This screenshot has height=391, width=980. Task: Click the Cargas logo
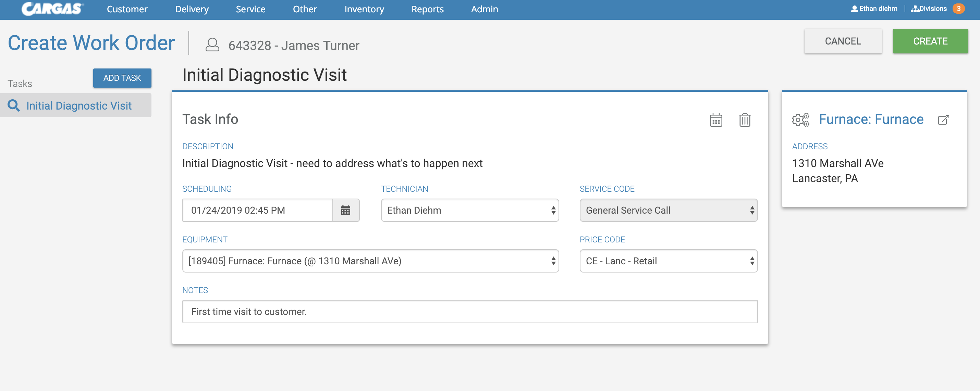(52, 9)
